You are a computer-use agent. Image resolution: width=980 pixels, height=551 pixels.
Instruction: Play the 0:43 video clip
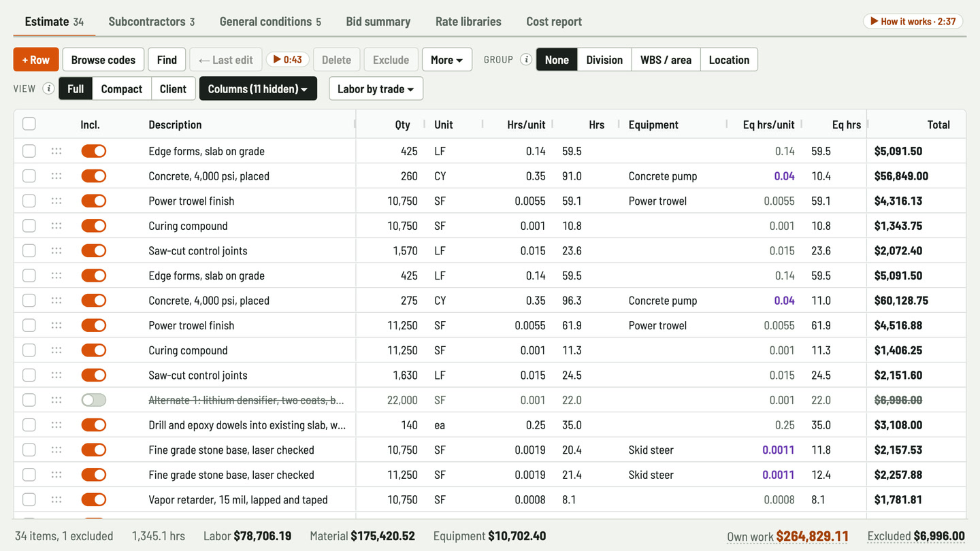coord(288,60)
